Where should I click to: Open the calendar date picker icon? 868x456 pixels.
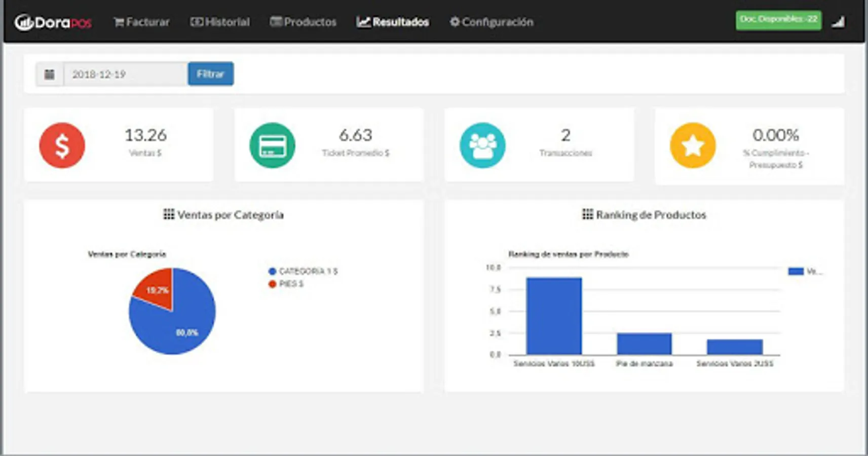[49, 74]
